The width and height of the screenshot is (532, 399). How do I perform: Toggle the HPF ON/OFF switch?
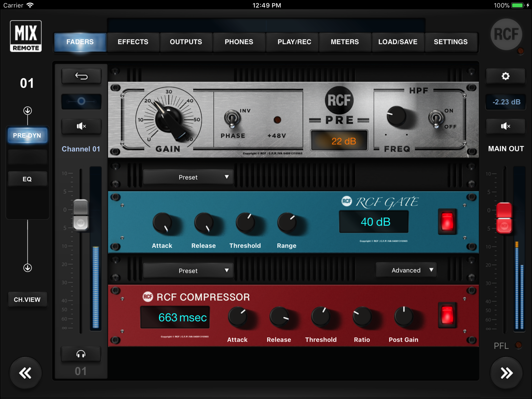coord(436,119)
